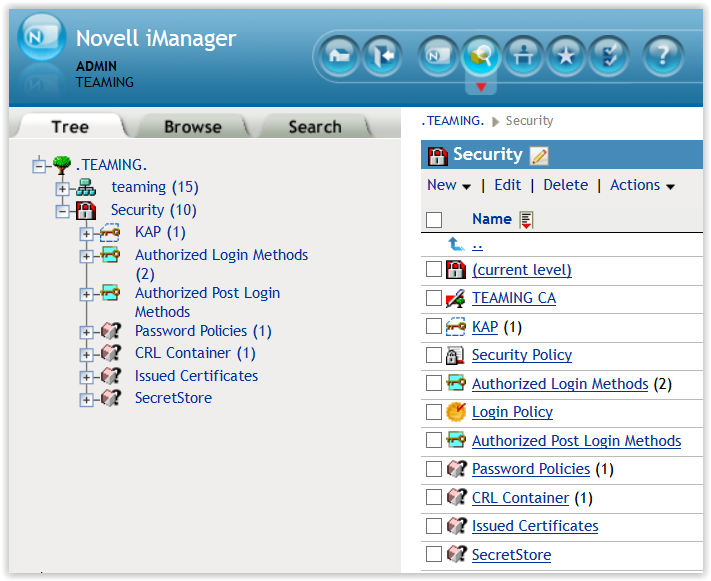Click the sort icon next to Name
The image size is (711, 581).
[526, 220]
